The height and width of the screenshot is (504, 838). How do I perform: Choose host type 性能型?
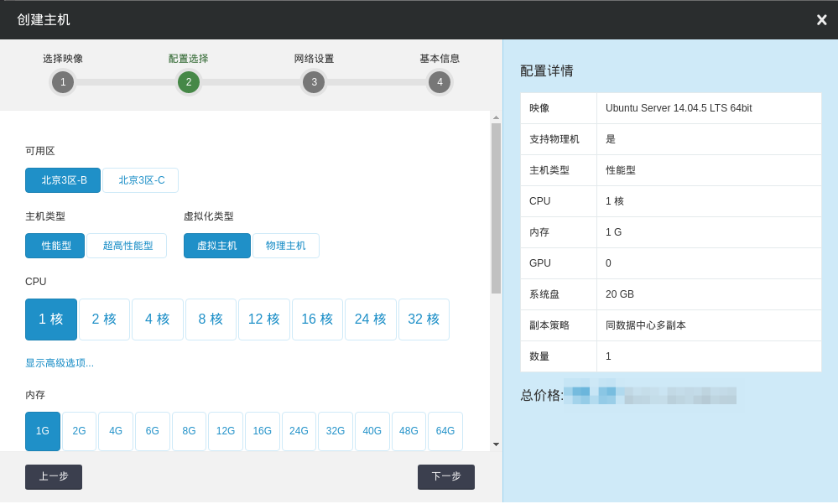coord(55,246)
